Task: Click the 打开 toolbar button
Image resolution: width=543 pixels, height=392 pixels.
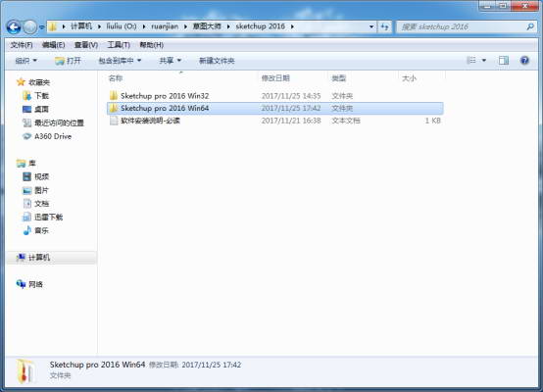Action: (x=68, y=61)
